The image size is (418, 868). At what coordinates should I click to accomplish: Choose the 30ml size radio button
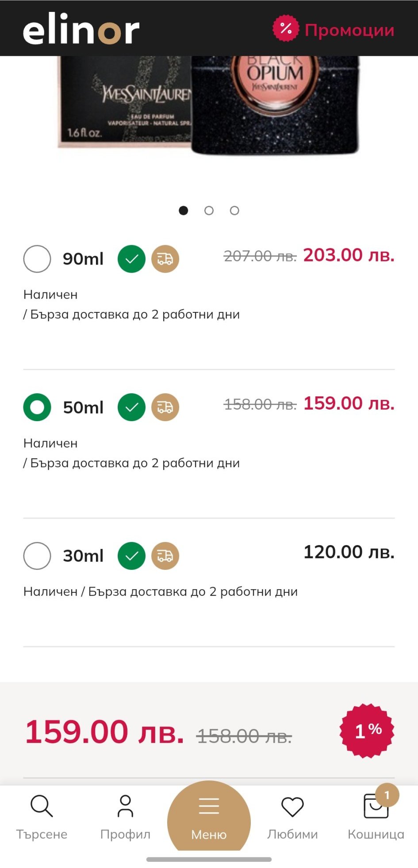(x=37, y=556)
